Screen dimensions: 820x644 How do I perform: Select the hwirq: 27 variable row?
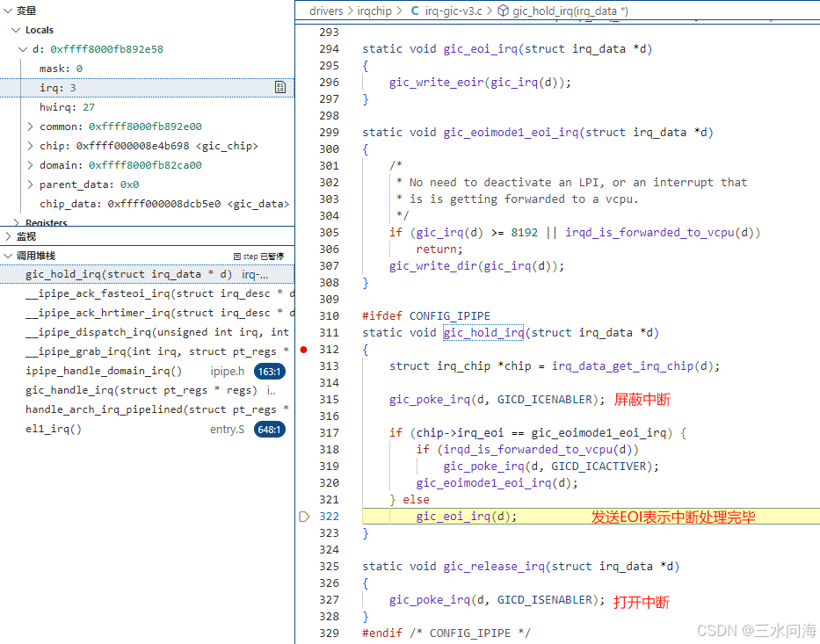[147, 107]
